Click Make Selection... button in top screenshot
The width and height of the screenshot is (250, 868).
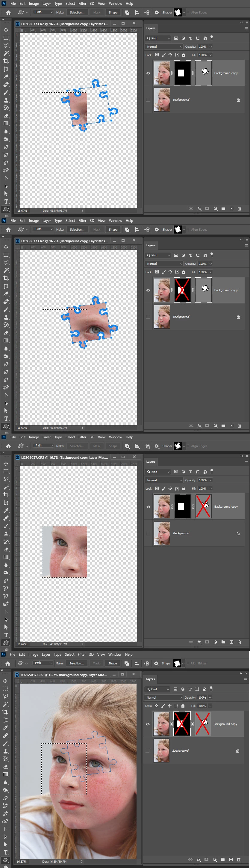pos(77,13)
